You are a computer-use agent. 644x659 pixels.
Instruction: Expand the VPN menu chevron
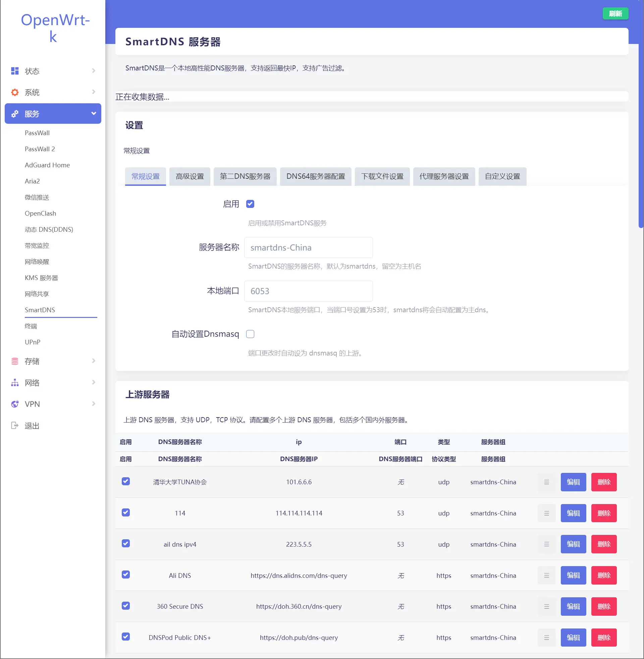pyautogui.click(x=94, y=404)
